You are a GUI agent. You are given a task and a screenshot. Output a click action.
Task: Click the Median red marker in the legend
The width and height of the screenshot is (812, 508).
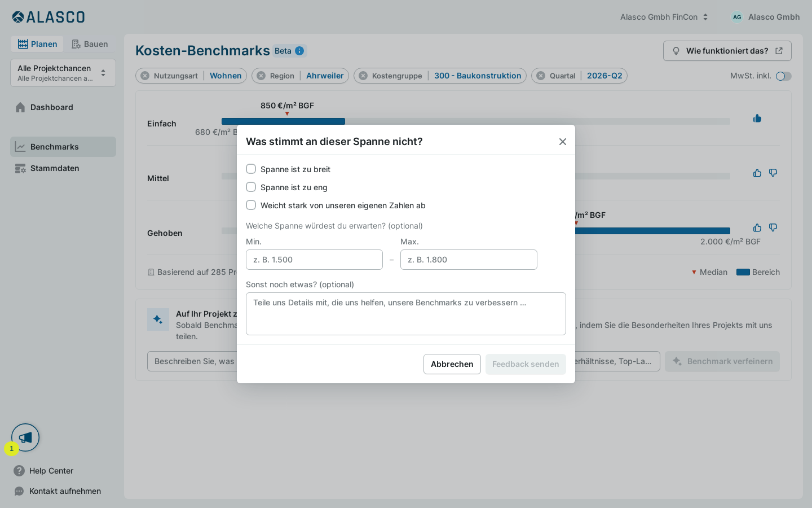(x=694, y=272)
